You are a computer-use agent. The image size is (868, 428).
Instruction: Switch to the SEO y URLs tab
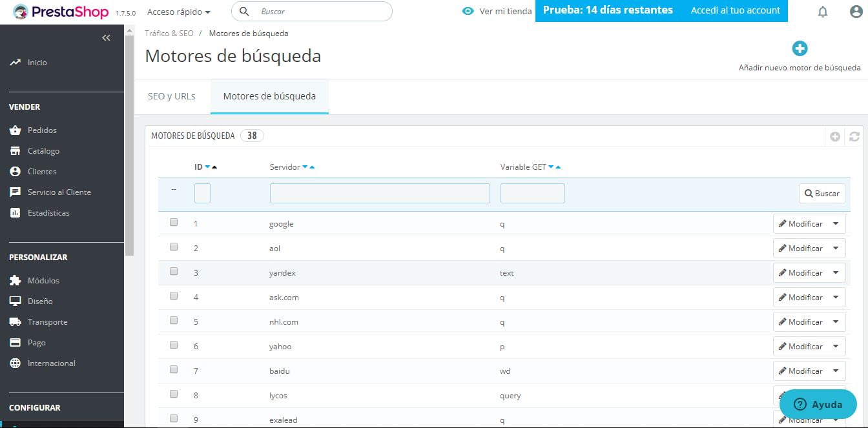(171, 96)
